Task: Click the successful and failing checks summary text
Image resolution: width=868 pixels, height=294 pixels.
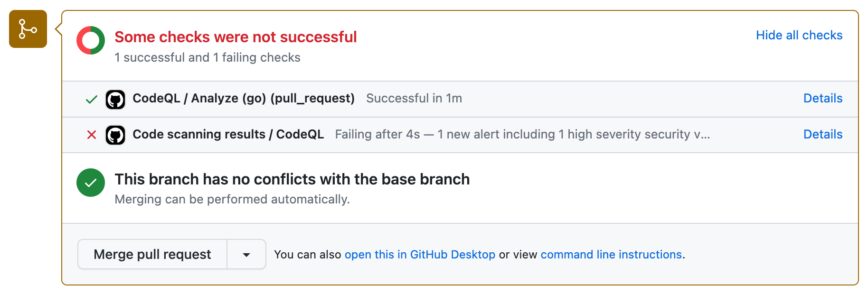Action: point(207,57)
